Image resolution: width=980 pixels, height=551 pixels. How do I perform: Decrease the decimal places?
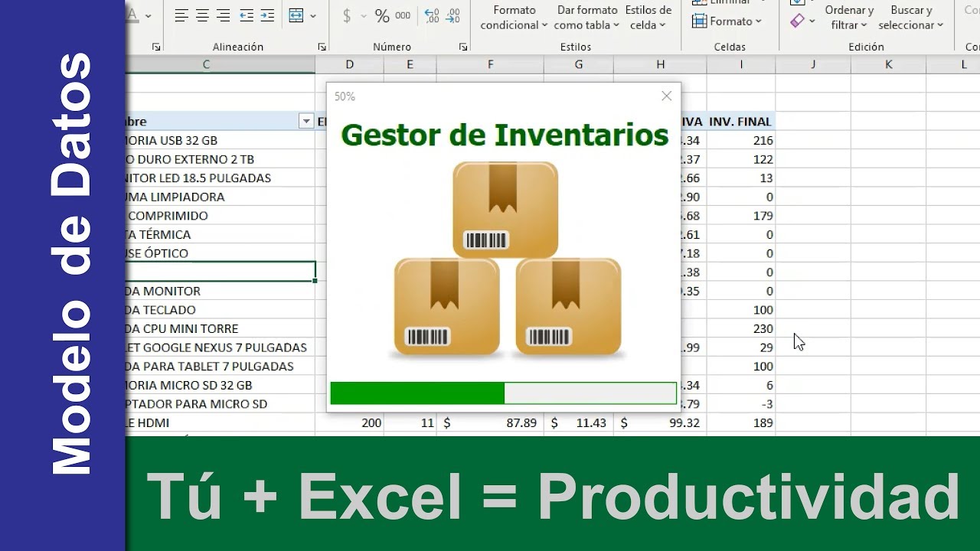(452, 16)
